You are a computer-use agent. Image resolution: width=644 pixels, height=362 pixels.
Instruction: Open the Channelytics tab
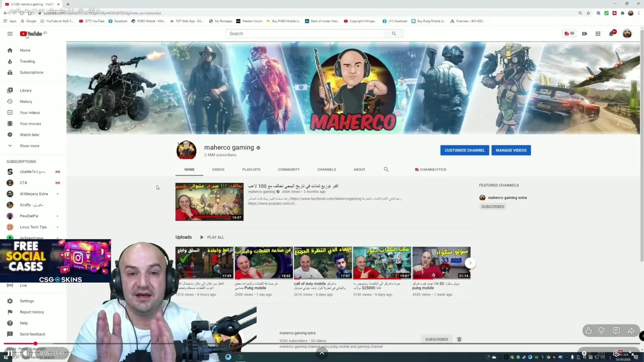tap(431, 169)
